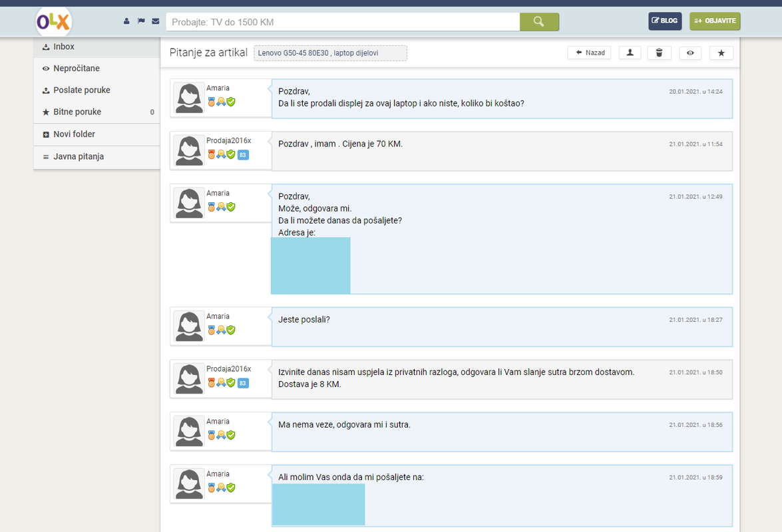Open Amaria username beside 'Jeste poslali?'

(x=218, y=317)
